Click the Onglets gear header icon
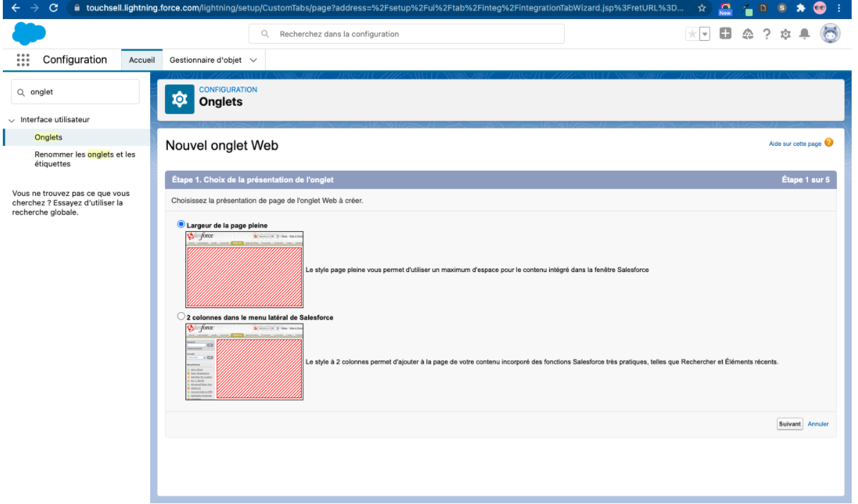The height and width of the screenshot is (504, 858). coord(179,99)
